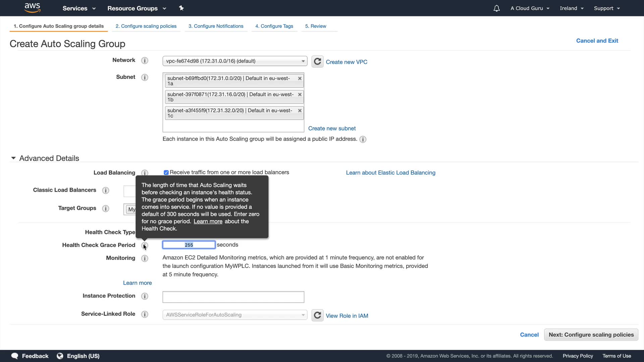
Task: Click info icon beside Monitoring label
Action: [x=145, y=258]
